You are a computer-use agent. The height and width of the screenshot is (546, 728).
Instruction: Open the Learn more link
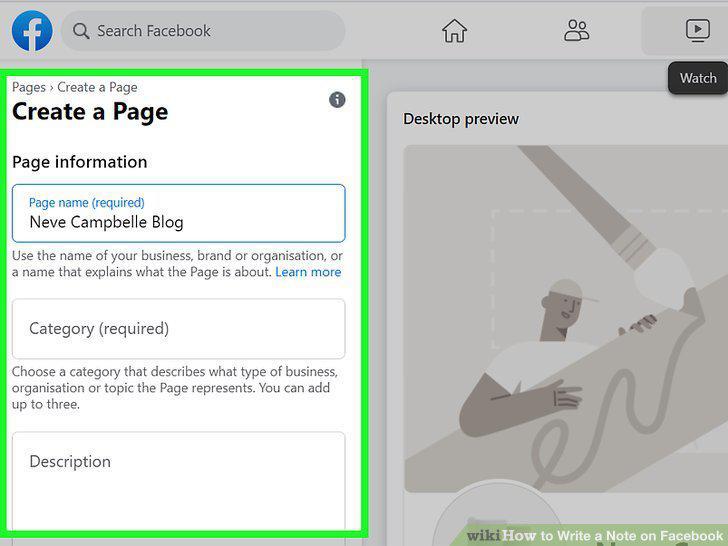coord(308,272)
